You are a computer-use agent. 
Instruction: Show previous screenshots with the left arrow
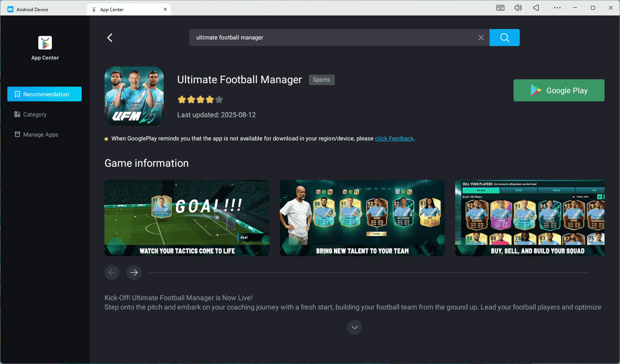pyautogui.click(x=112, y=273)
